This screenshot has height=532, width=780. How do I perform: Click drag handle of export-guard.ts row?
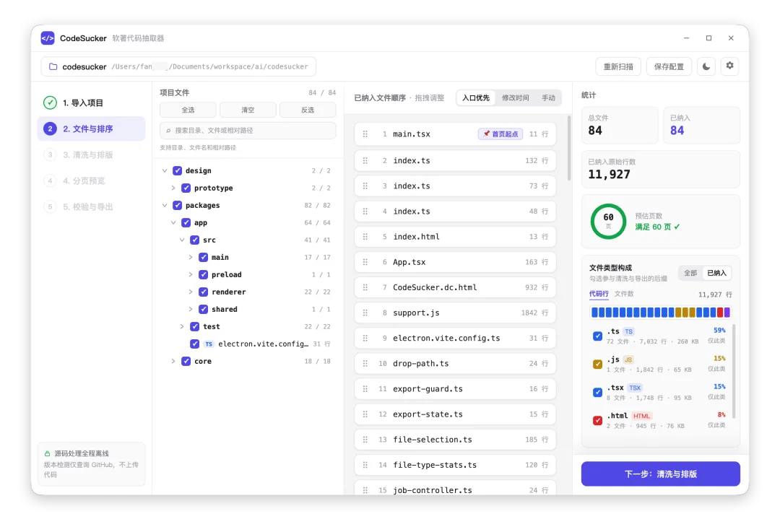(x=365, y=389)
